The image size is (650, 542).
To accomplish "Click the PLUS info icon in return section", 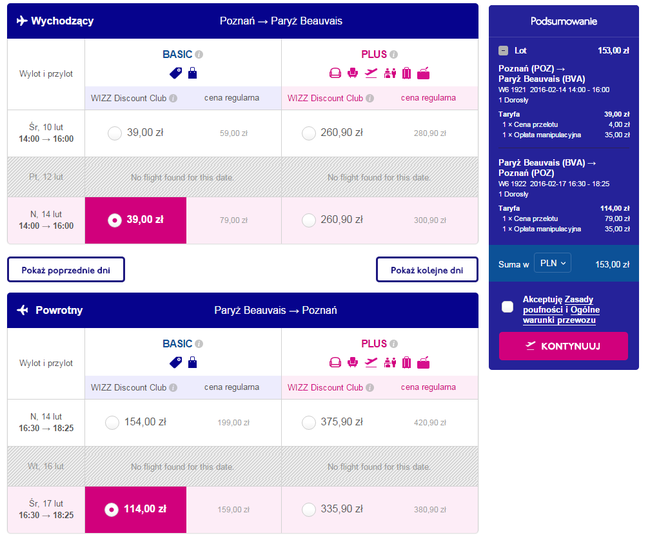I will (395, 343).
